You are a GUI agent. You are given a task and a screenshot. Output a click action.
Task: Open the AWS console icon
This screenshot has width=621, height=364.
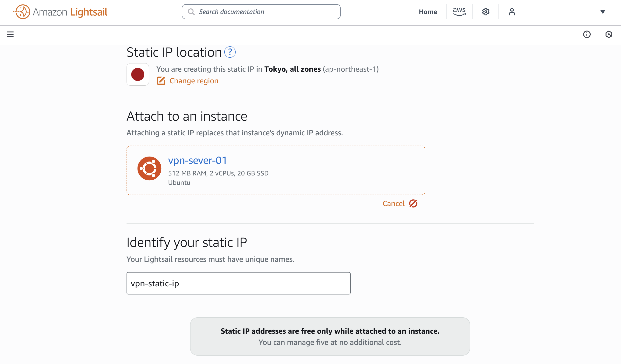pos(459,12)
